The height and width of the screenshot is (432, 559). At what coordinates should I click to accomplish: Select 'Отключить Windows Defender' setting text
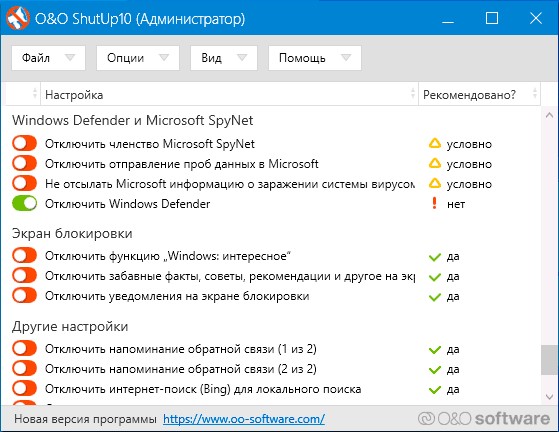point(127,204)
